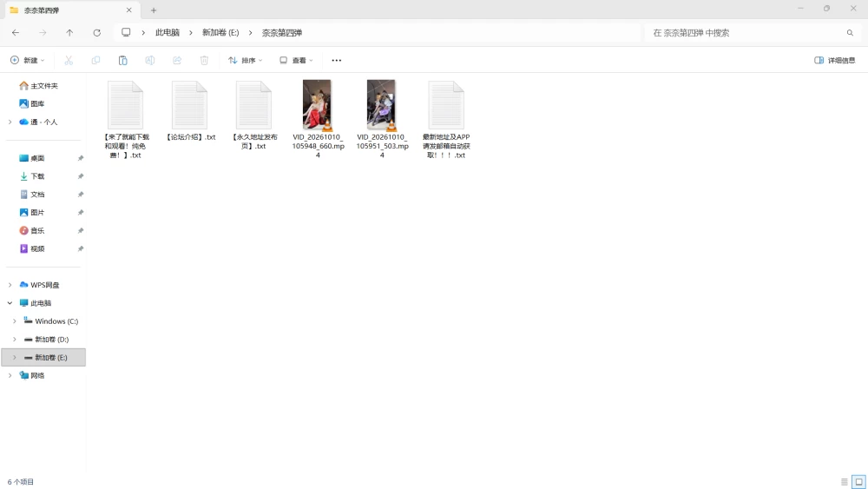This screenshot has height=489, width=868.
Task: Go up one folder level
Action: pyautogui.click(x=69, y=33)
